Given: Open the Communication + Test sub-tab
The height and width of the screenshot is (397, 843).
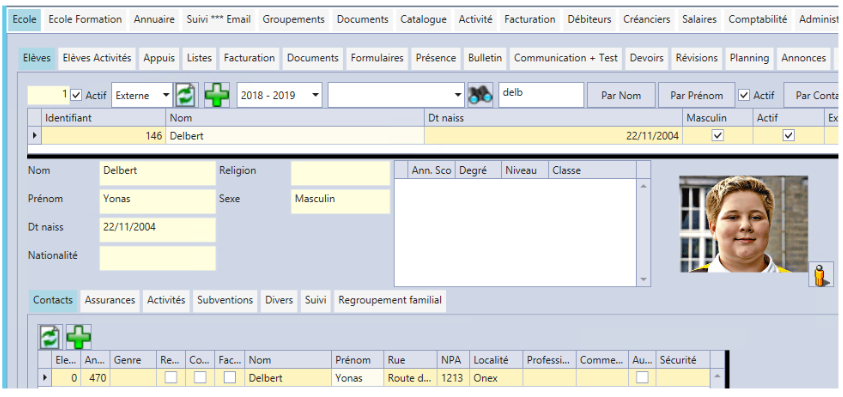Looking at the screenshot, I should 566,58.
